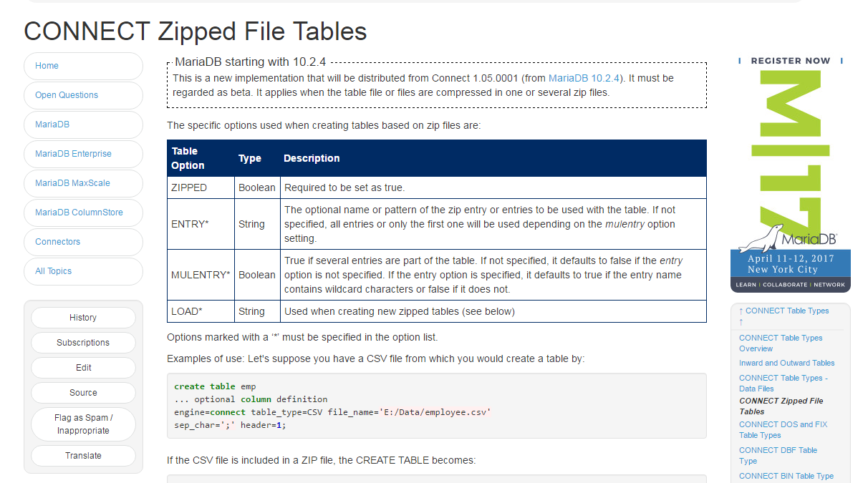Open CONNECT Table Types Overview link
This screenshot has width=868, height=483.
780,343
